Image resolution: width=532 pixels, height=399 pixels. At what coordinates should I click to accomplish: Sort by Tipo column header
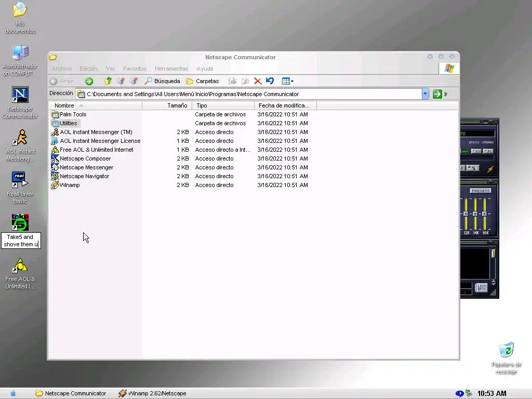pos(223,105)
